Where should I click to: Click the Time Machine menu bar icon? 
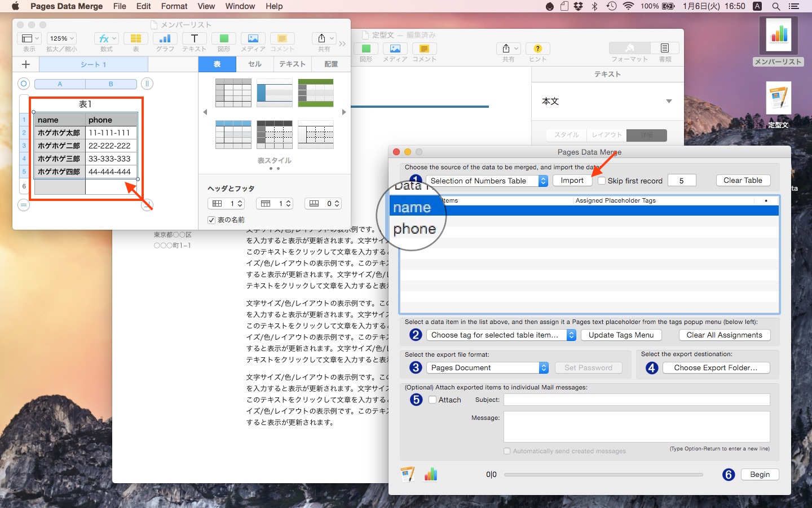tap(611, 6)
